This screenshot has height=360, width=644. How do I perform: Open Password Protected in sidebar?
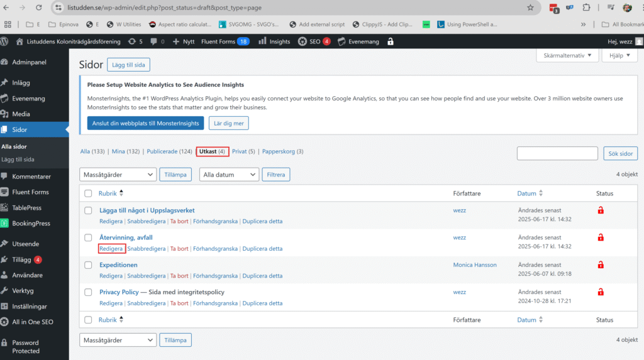click(25, 347)
